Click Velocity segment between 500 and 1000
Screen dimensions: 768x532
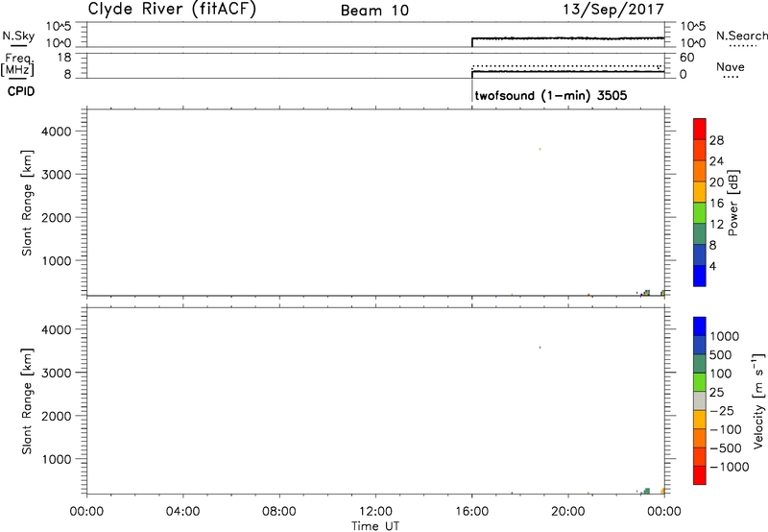pyautogui.click(x=700, y=345)
